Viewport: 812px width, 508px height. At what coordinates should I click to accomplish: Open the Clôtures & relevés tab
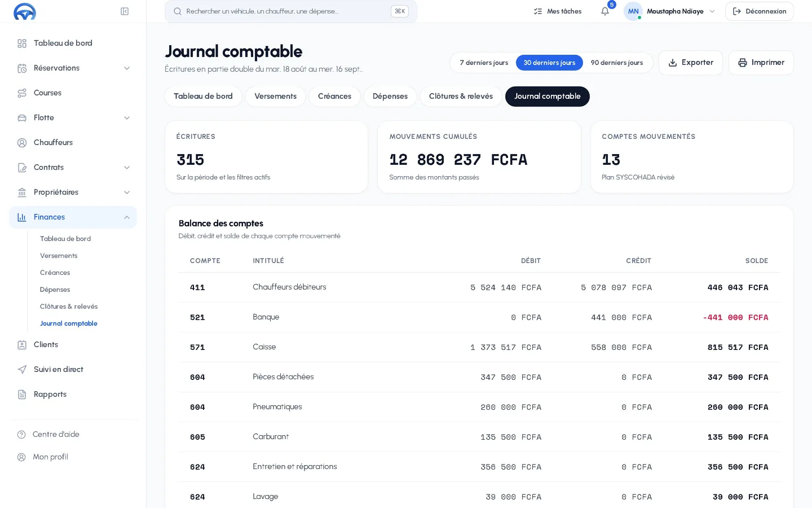[461, 97]
